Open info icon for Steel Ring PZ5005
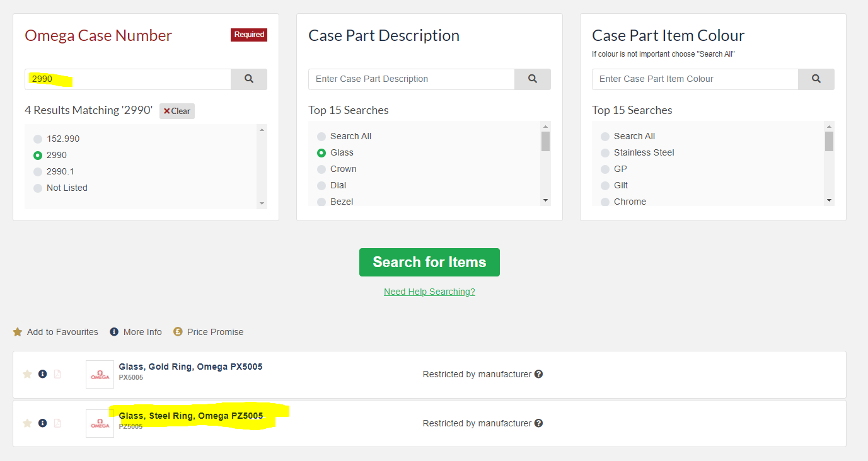This screenshot has height=461, width=868. coord(42,423)
